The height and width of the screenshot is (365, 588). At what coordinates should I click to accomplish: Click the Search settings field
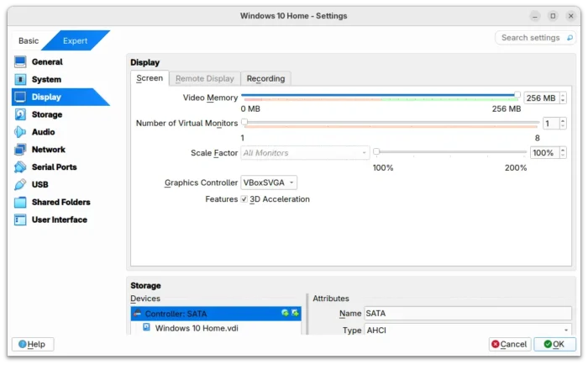(536, 38)
